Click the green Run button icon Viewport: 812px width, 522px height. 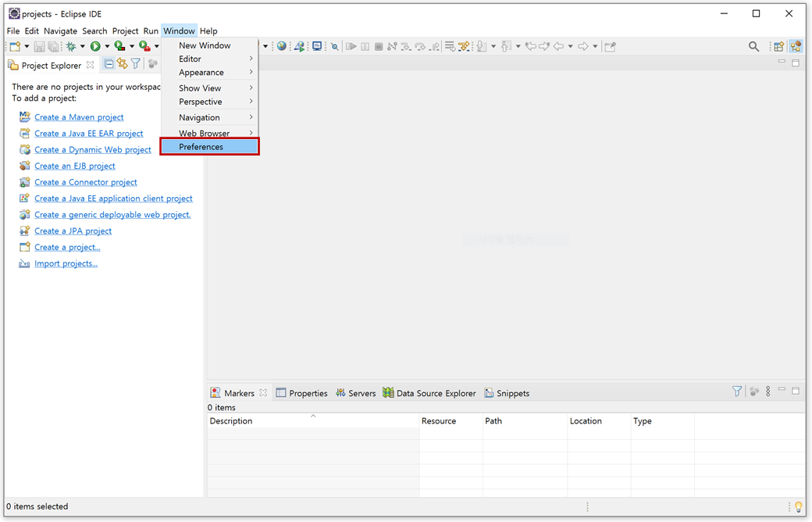coord(95,47)
